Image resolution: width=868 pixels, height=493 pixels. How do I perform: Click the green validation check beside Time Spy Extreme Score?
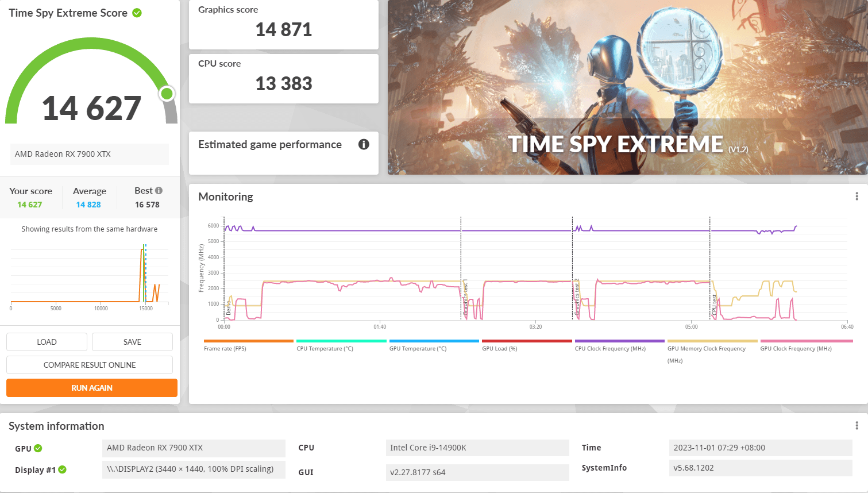click(x=137, y=13)
